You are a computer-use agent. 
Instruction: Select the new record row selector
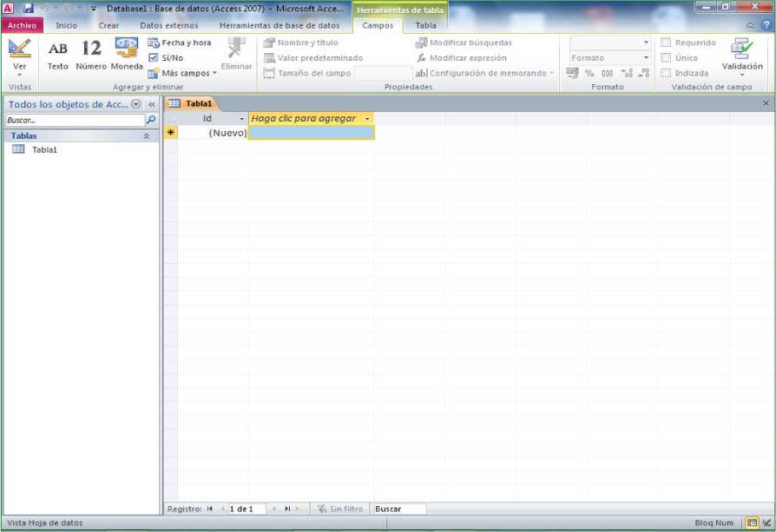tap(171, 132)
